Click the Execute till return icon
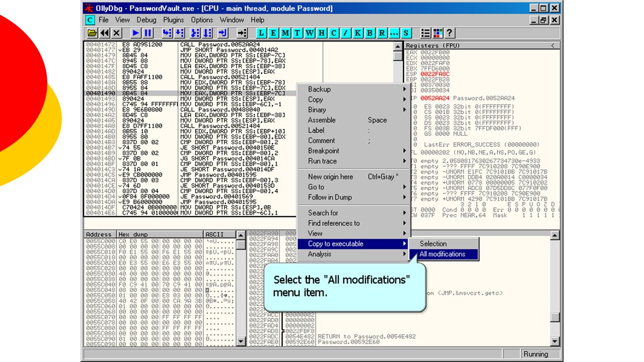Image resolution: width=644 pixels, height=362 pixels. point(223,33)
